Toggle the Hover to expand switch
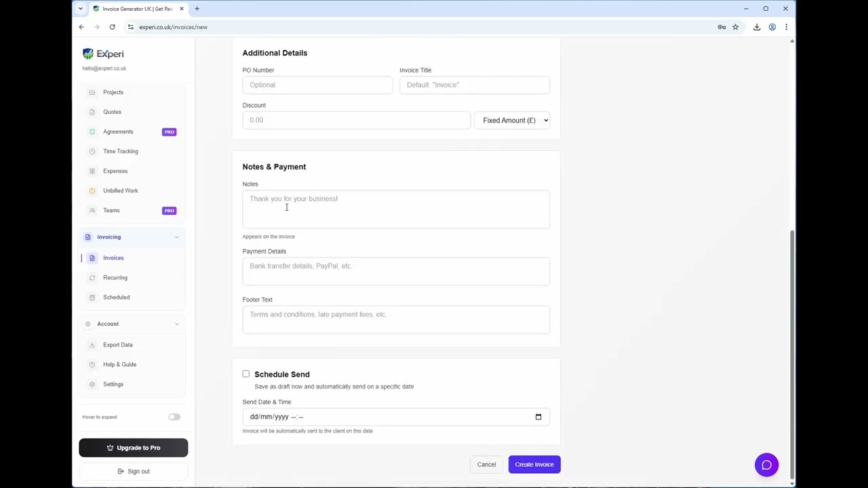868x488 pixels. [174, 417]
